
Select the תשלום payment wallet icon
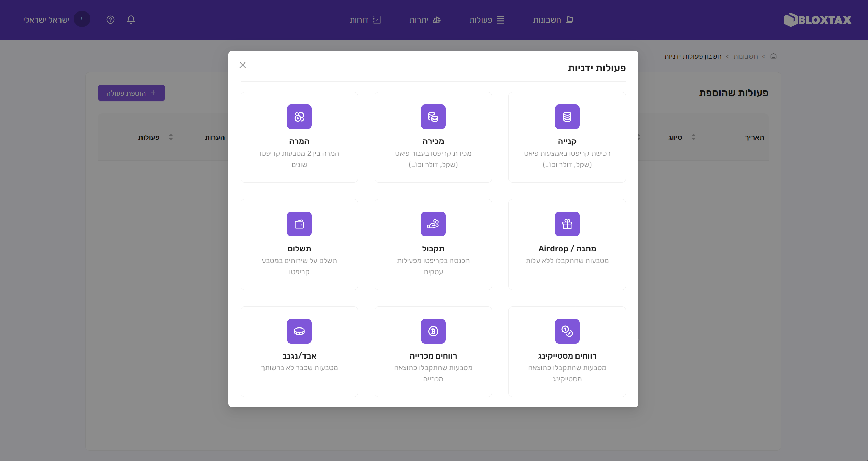299,224
